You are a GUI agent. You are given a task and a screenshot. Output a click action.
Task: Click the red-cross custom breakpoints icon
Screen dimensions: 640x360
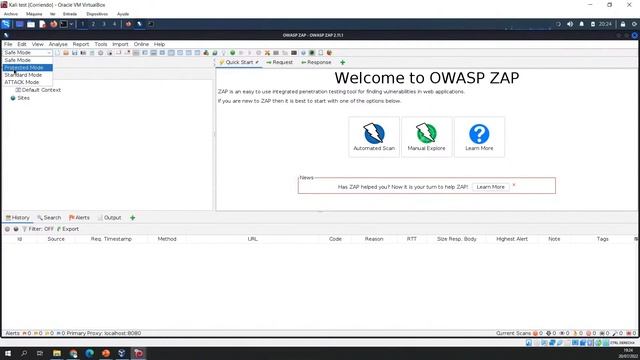267,53
